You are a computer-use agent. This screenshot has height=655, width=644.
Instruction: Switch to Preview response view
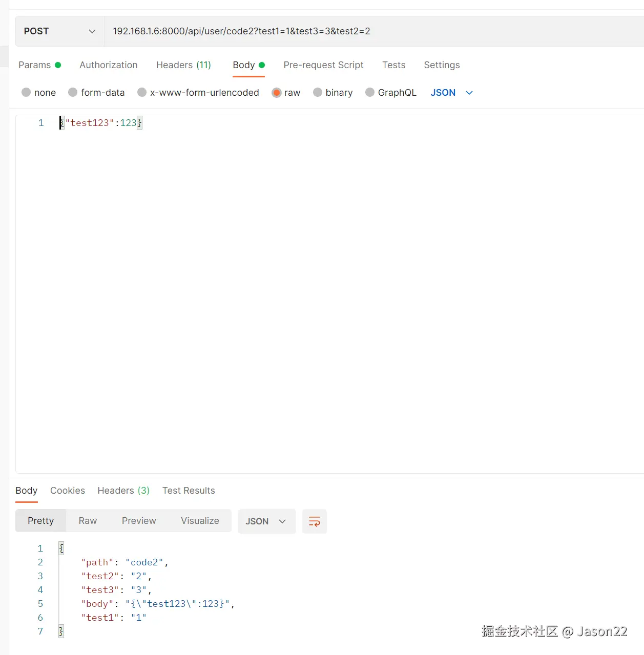[139, 521]
